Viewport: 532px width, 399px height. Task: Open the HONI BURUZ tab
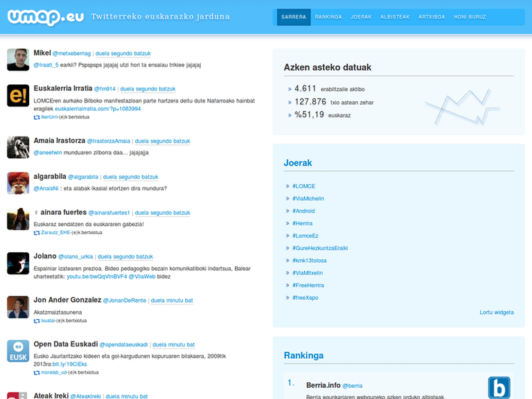click(470, 17)
